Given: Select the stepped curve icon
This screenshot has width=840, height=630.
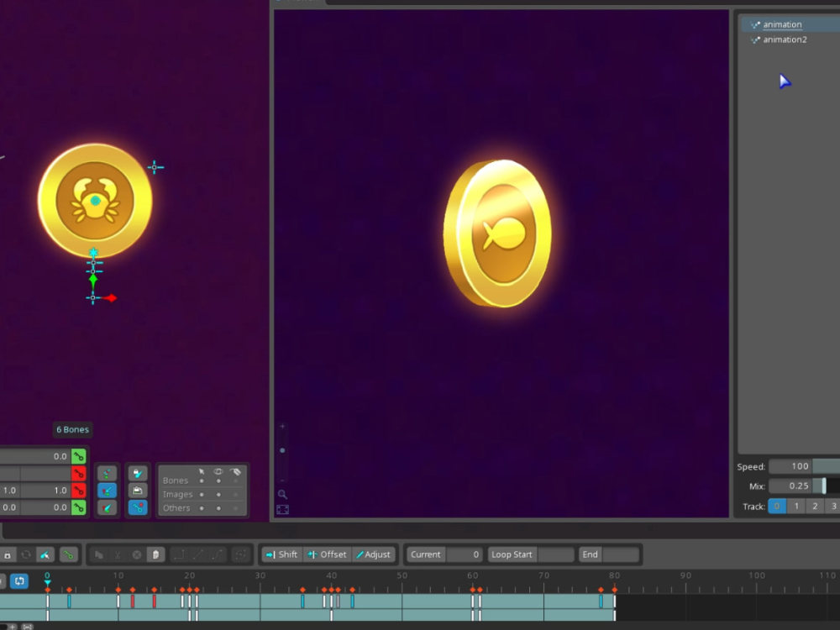Looking at the screenshot, I should 179,555.
